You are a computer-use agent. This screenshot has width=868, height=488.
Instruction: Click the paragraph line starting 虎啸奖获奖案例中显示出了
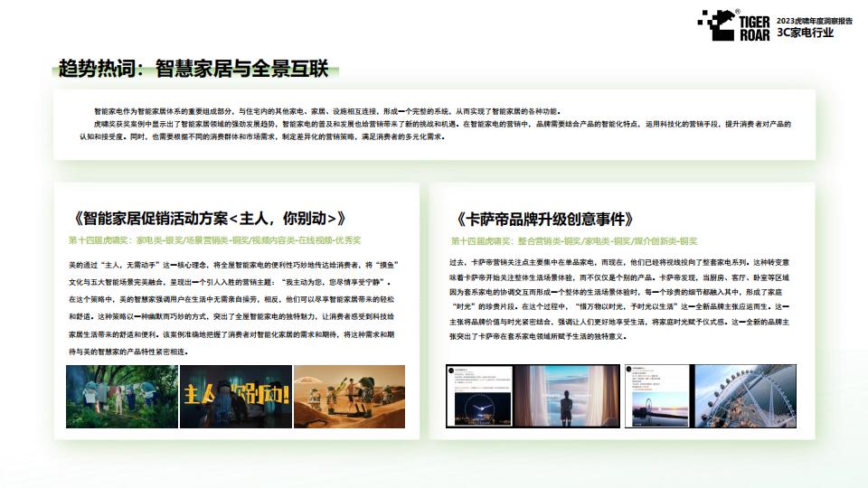[442, 124]
